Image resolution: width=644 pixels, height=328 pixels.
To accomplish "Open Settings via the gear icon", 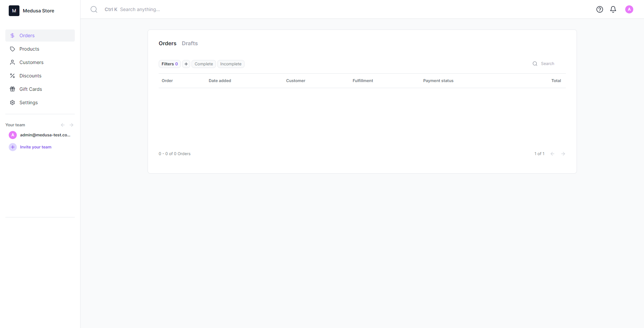I will click(x=12, y=103).
